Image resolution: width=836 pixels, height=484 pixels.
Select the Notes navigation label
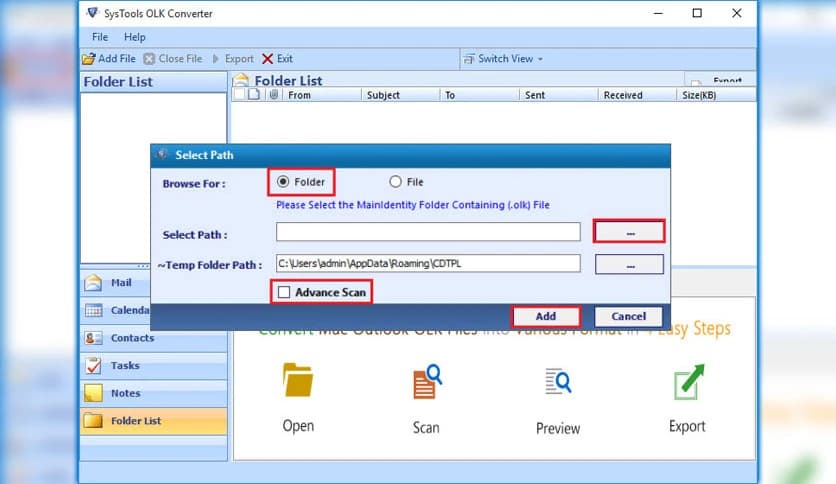pos(126,393)
